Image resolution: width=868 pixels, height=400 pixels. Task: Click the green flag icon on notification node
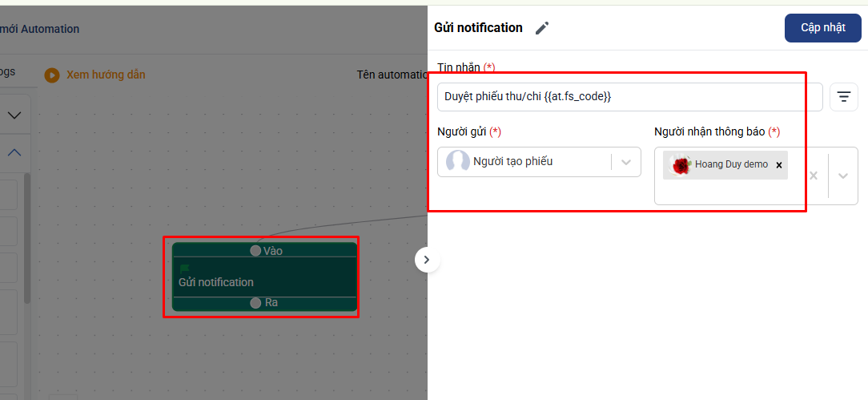(184, 269)
